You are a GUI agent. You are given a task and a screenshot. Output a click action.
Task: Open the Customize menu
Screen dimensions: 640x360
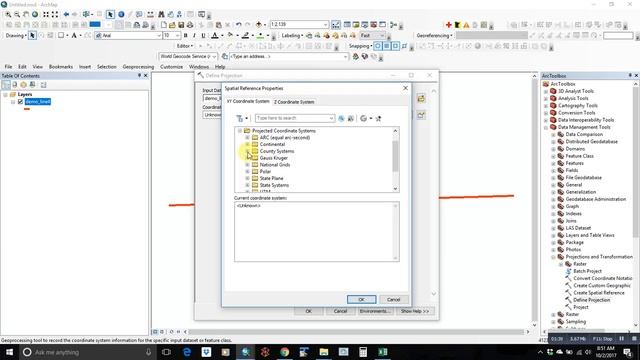171,67
